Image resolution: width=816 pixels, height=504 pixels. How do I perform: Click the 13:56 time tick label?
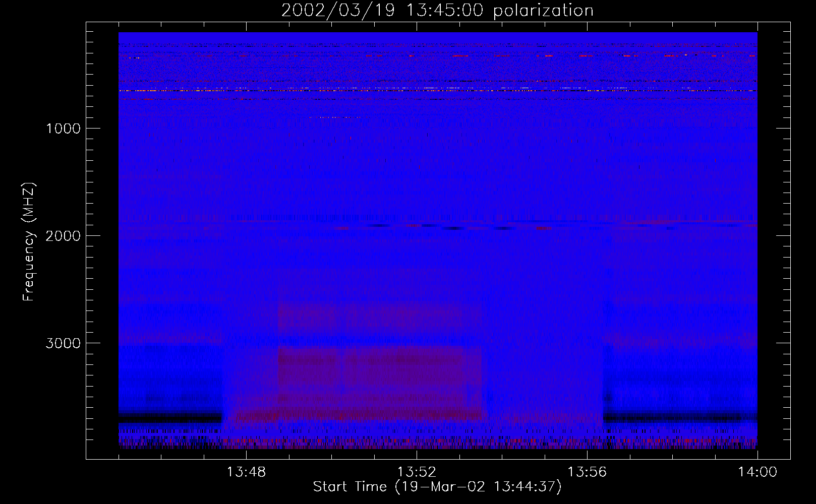pyautogui.click(x=587, y=472)
